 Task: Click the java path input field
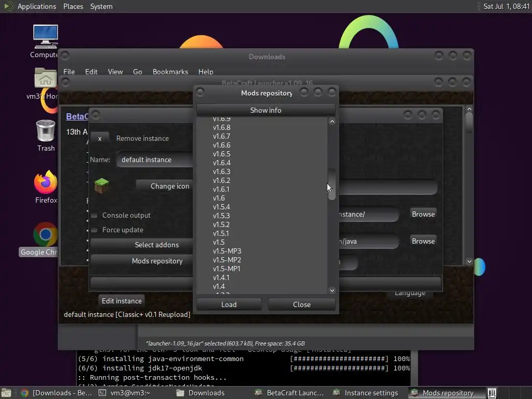coord(369,241)
